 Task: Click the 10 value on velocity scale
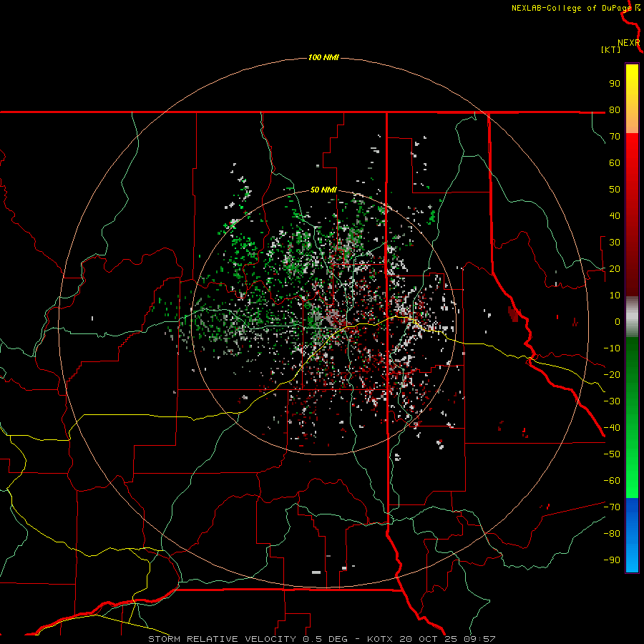(615, 296)
